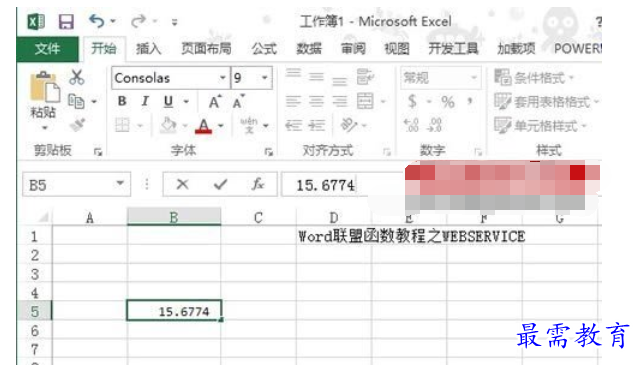This screenshot has height=367, width=638.
Task: Decrease font size with smaller A
Action: [x=238, y=102]
